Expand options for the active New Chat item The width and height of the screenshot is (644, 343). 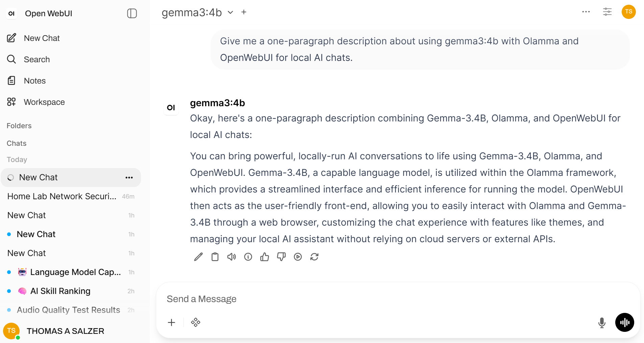[129, 178]
